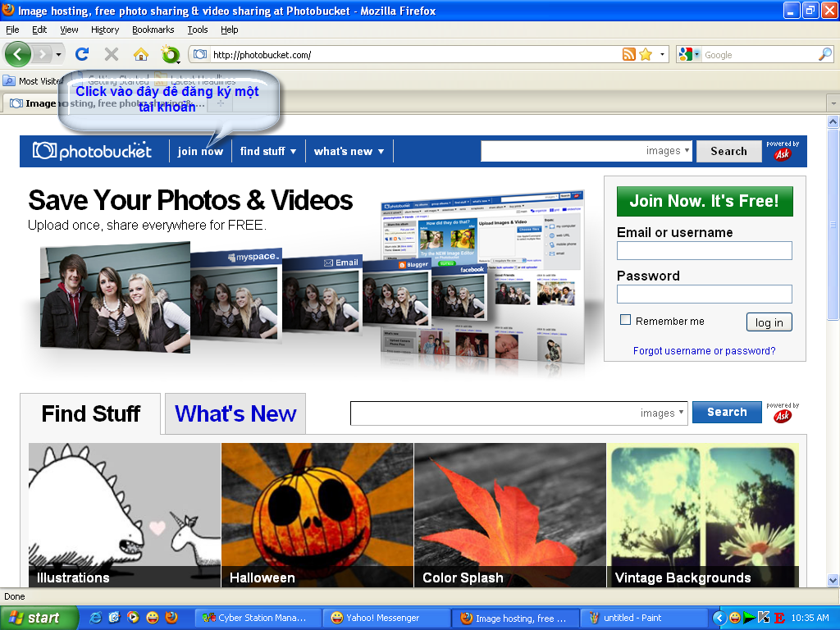
Task: Click the grey Search button in the header
Action: point(728,151)
